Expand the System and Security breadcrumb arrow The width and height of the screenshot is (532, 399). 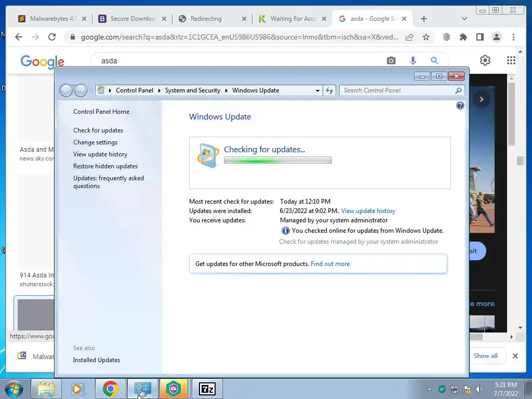pyautogui.click(x=227, y=90)
